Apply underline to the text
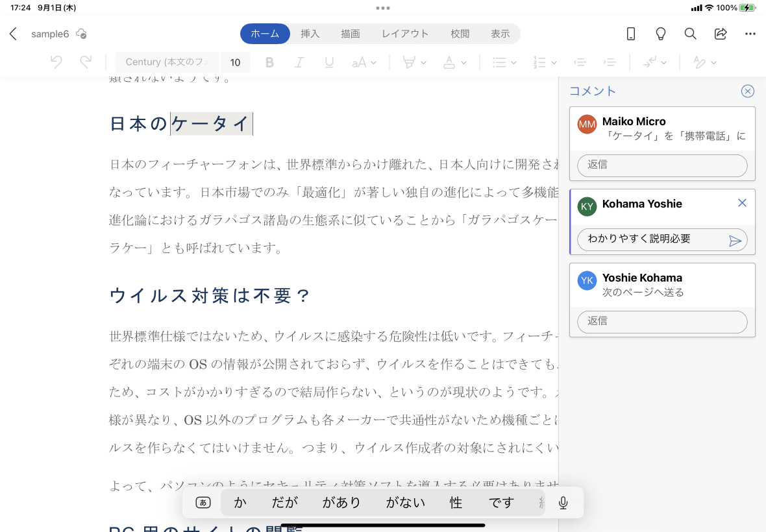 pyautogui.click(x=329, y=62)
